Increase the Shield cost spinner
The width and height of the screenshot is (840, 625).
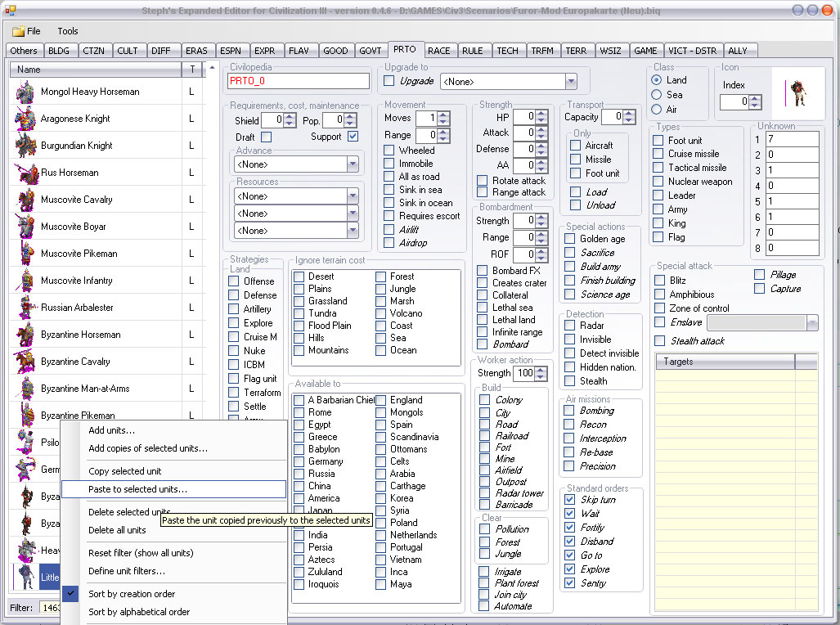click(x=290, y=116)
